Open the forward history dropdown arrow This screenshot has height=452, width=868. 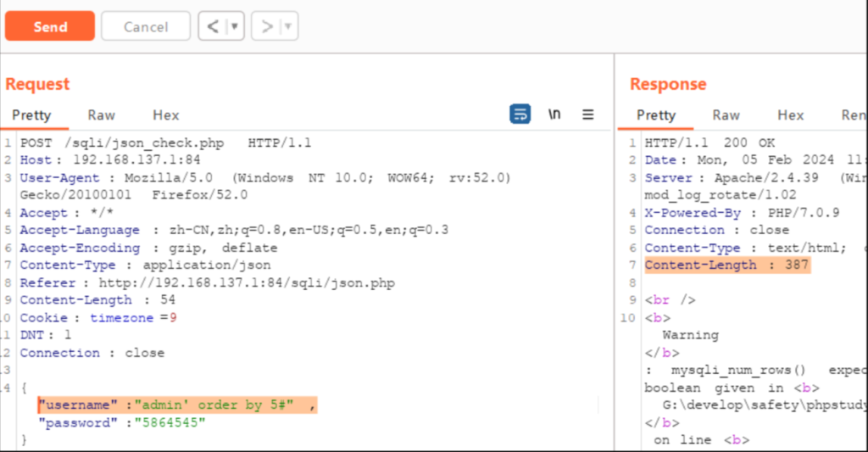pos(288,26)
